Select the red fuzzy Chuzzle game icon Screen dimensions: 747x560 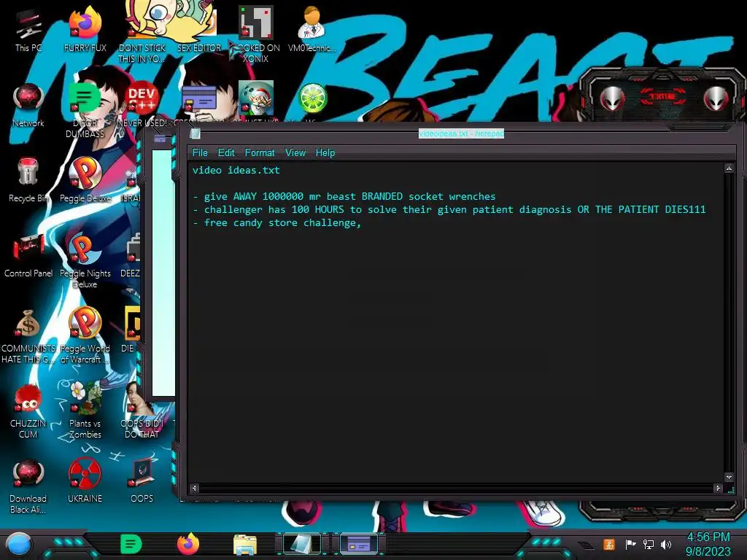pos(28,411)
